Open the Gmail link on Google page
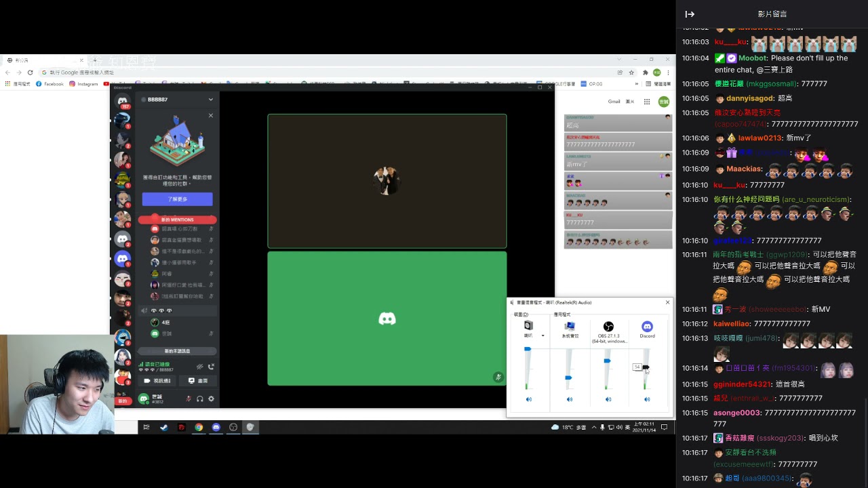The width and height of the screenshot is (868, 488). [614, 102]
